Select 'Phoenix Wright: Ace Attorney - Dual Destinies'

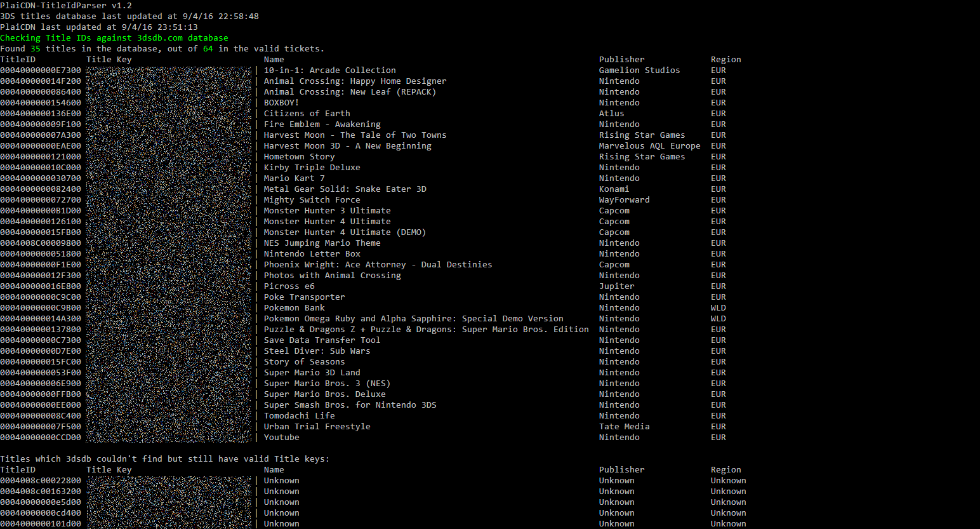pyautogui.click(x=378, y=265)
